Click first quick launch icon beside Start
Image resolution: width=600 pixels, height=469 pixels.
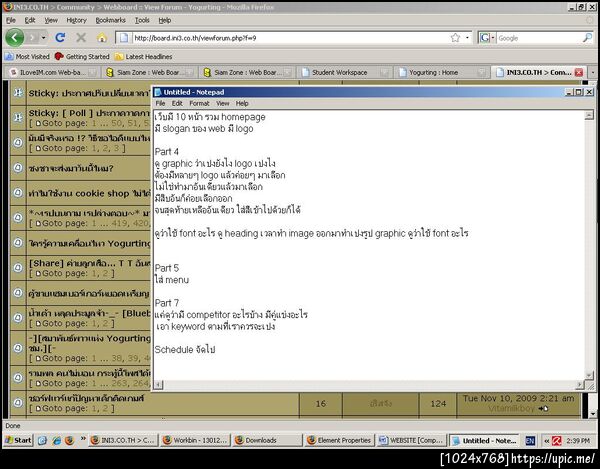click(42, 441)
